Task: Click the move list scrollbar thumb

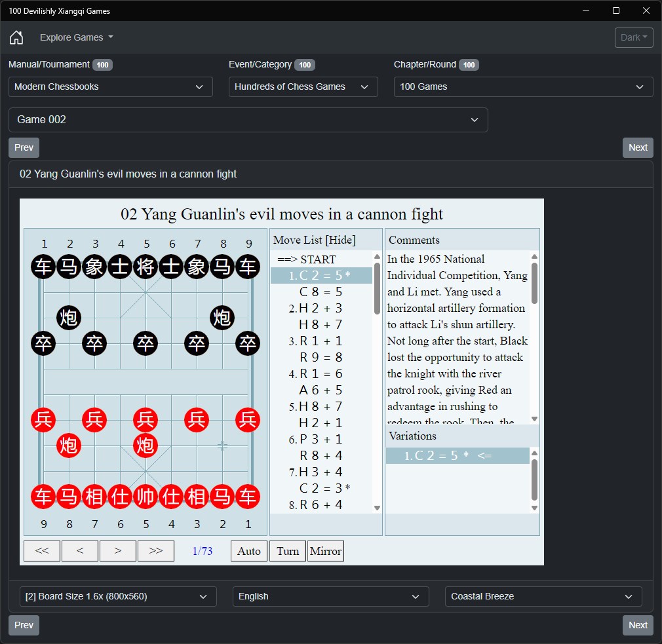Action: 377,289
